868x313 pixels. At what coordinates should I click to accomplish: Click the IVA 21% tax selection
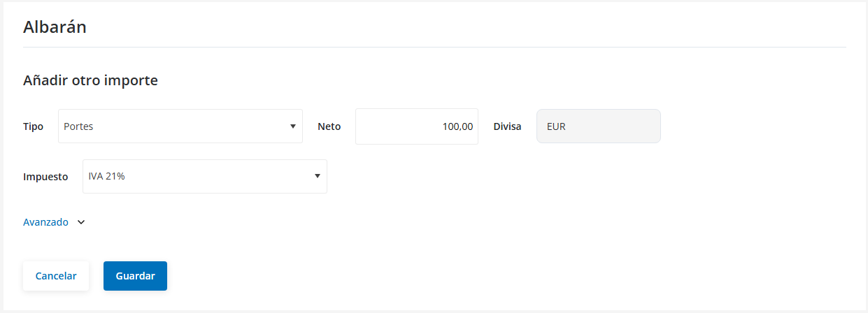tap(107, 177)
